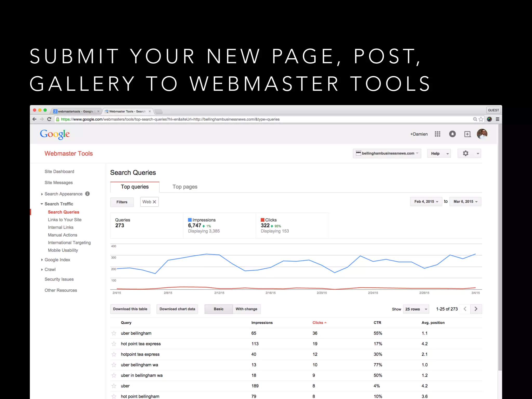Switch table to With change view
The height and width of the screenshot is (399, 532).
coord(246,309)
